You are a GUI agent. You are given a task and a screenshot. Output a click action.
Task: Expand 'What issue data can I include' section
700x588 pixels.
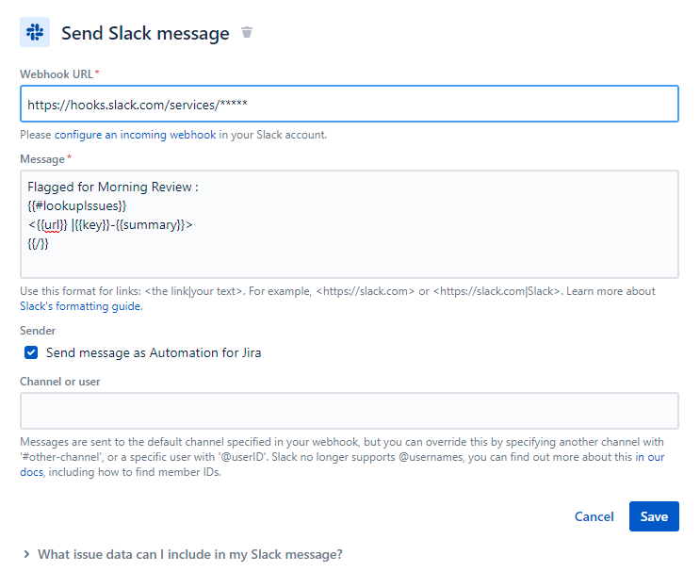[x=184, y=554]
